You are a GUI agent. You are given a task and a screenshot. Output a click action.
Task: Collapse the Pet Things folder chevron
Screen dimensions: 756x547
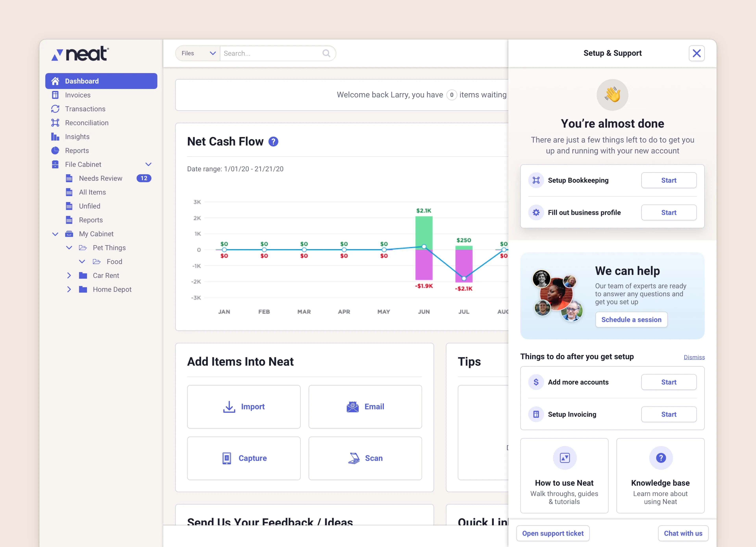click(x=69, y=248)
